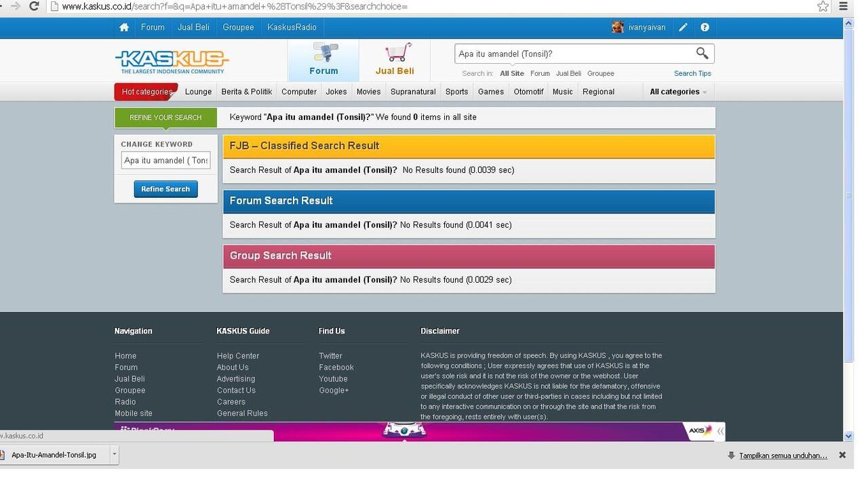This screenshot has height=490, width=868.
Task: Open Groupee in the blue top menu
Action: (x=238, y=27)
